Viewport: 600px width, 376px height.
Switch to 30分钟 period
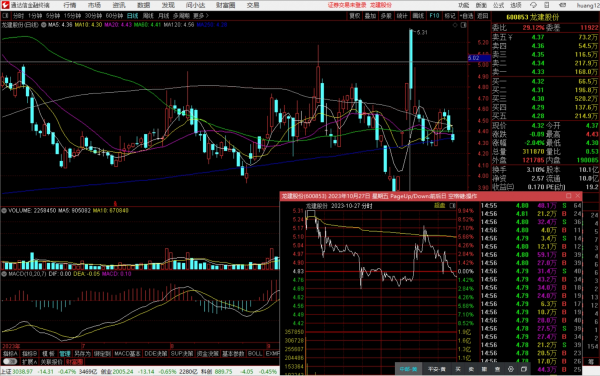point(93,16)
